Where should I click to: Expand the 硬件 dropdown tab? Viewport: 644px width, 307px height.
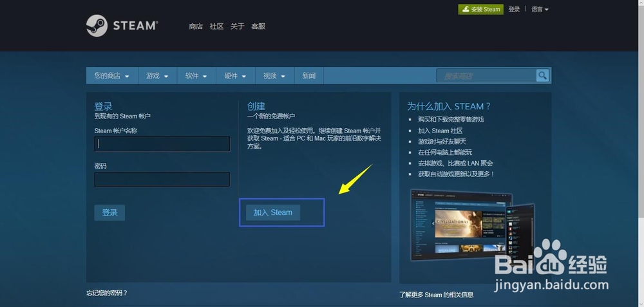[x=235, y=75]
